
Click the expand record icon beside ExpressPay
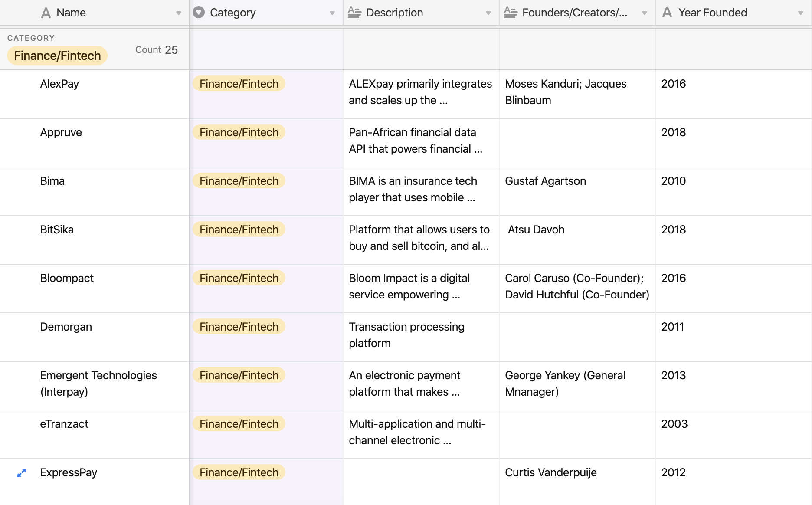click(22, 473)
